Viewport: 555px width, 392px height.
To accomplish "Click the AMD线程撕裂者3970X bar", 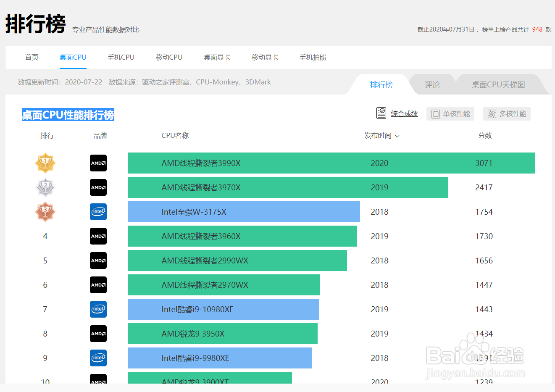I will (x=288, y=187).
